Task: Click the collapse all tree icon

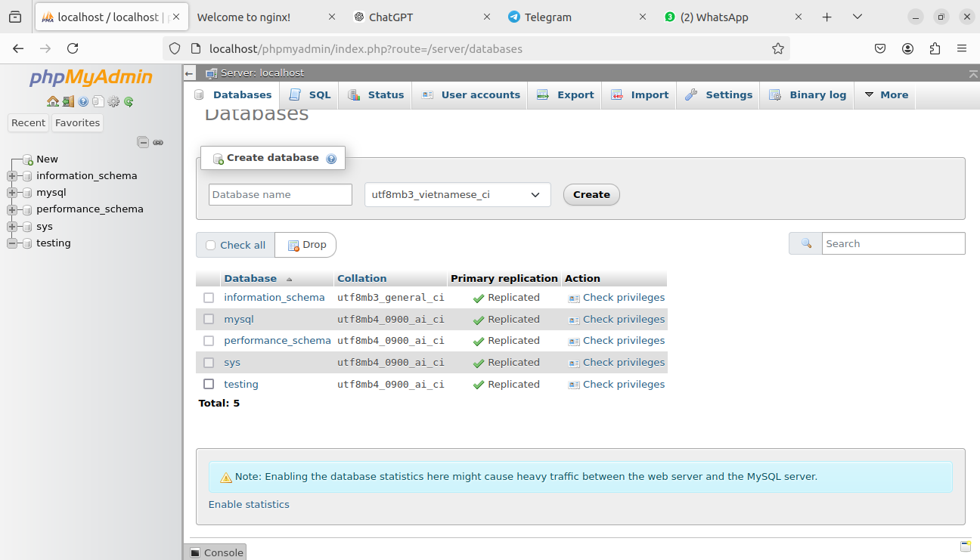Action: (x=142, y=142)
